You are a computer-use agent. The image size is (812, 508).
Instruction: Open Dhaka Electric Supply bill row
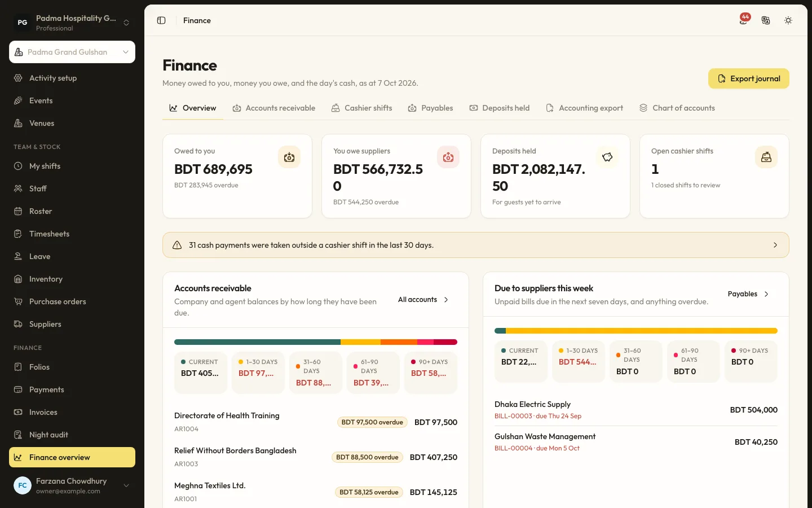coord(636,410)
